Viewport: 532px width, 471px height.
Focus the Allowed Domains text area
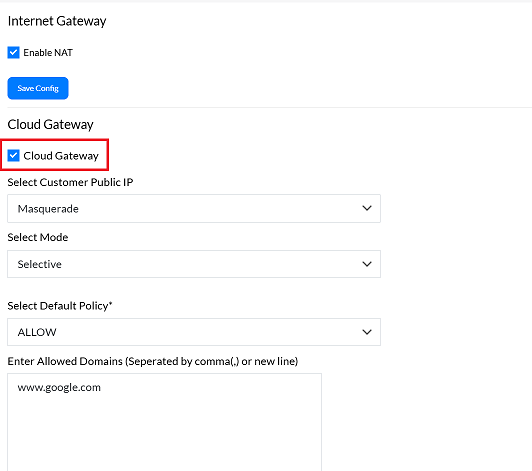point(165,422)
